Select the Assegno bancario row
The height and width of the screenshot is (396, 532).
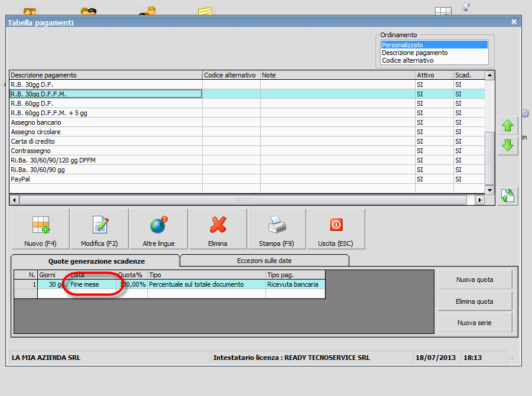[x=247, y=122]
